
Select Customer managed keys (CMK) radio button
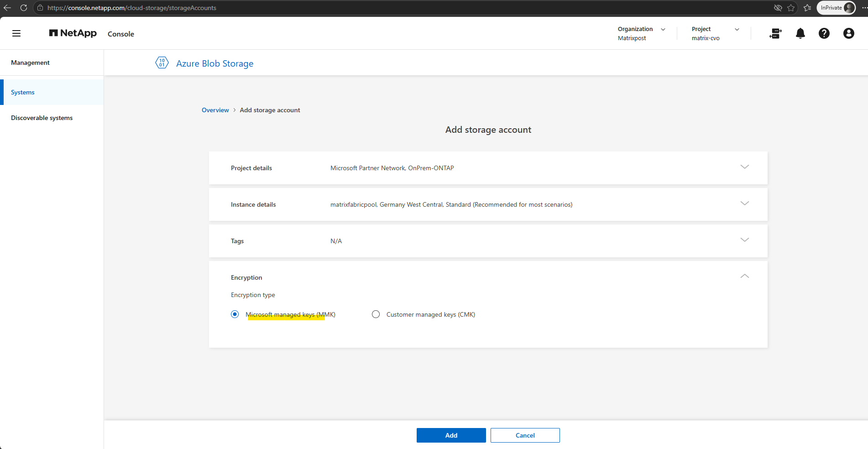(x=376, y=314)
